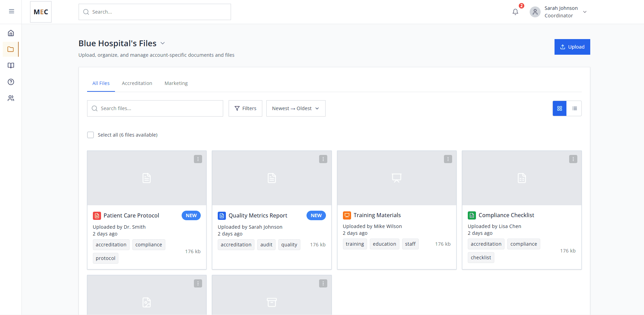This screenshot has height=315, width=644.
Task: Open the image file preview thumbnail
Action: [x=147, y=295]
